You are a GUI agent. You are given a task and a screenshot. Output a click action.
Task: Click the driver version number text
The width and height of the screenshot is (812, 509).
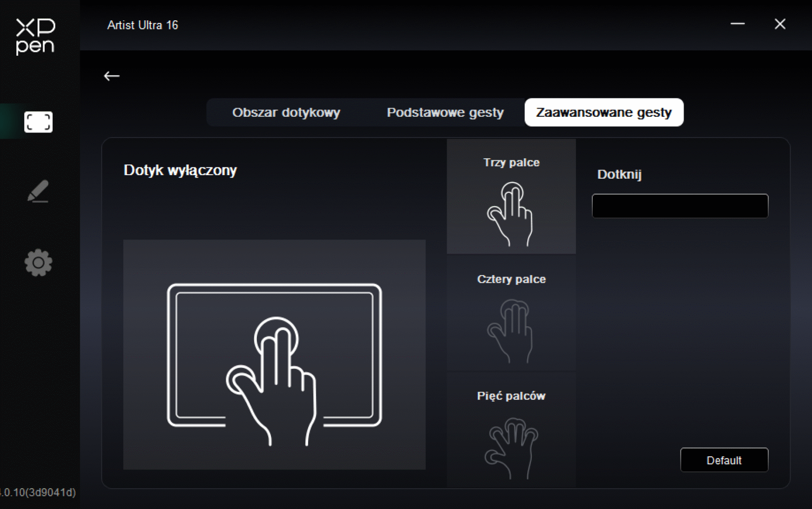click(39, 492)
